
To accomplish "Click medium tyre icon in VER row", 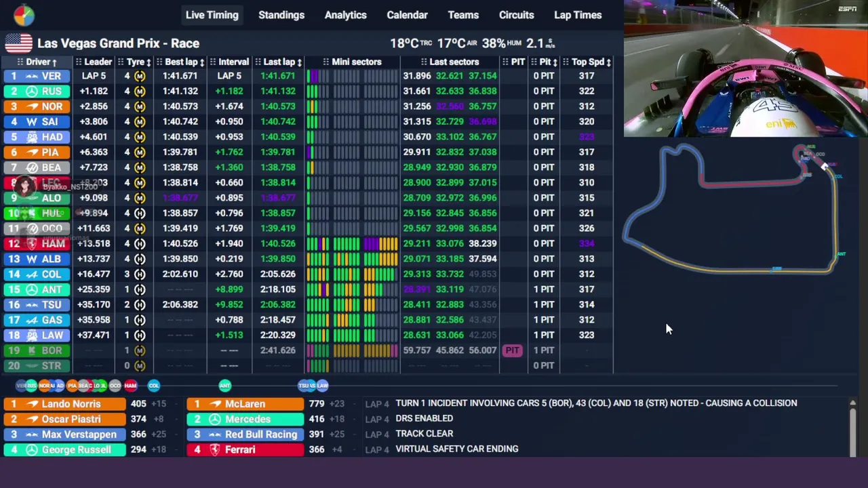I will [x=140, y=76].
